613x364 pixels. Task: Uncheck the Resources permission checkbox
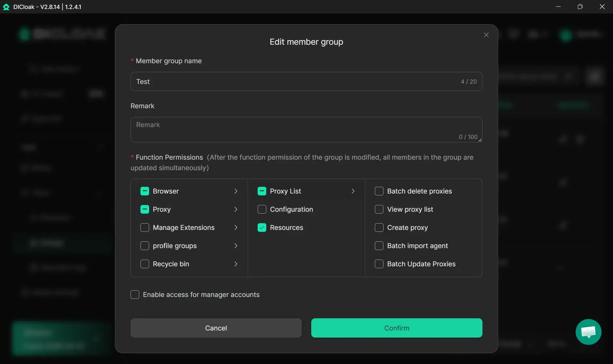pos(262,227)
